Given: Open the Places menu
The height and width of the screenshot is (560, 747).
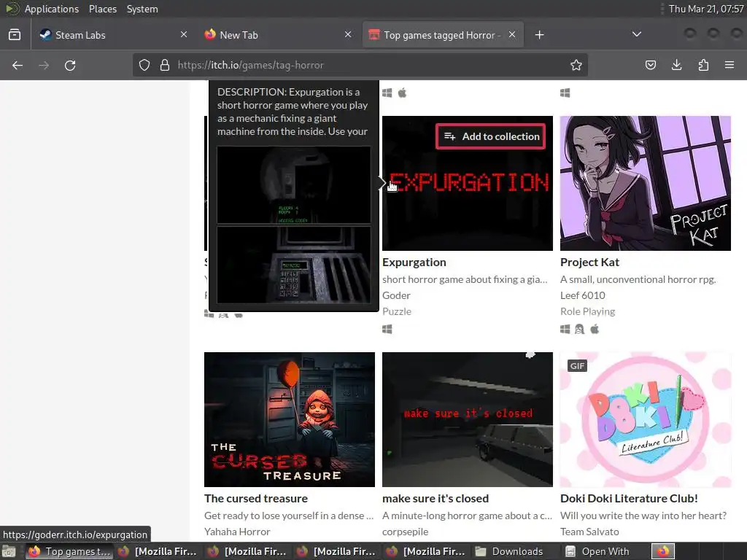Looking at the screenshot, I should point(103,9).
